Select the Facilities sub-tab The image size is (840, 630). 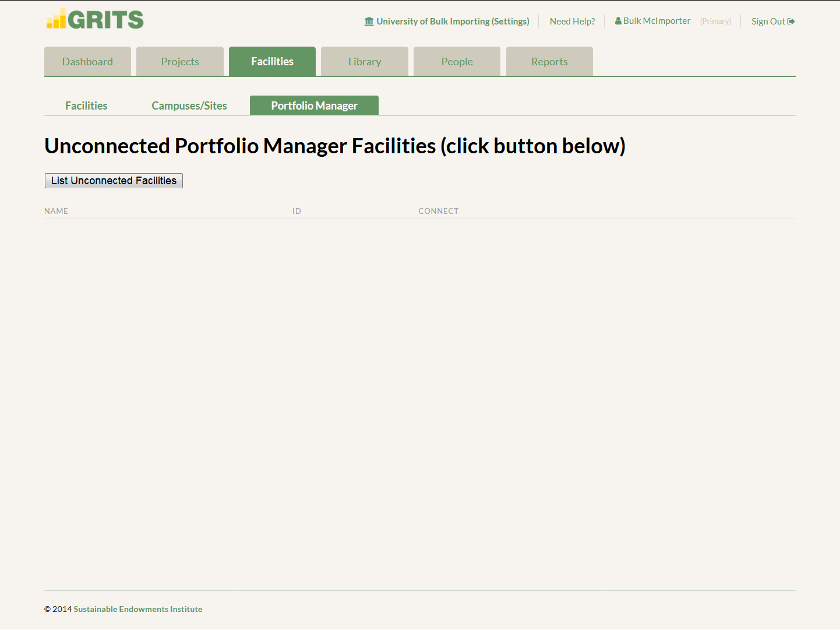click(86, 105)
